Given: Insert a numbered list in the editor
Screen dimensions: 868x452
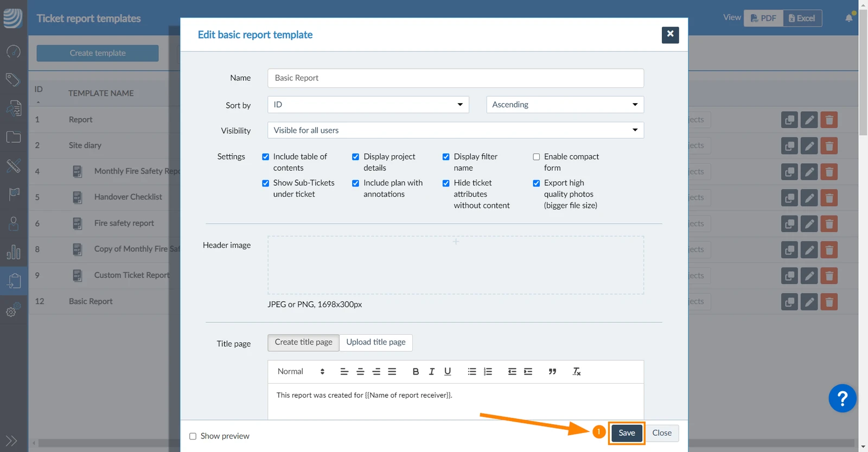Looking at the screenshot, I should (x=488, y=372).
